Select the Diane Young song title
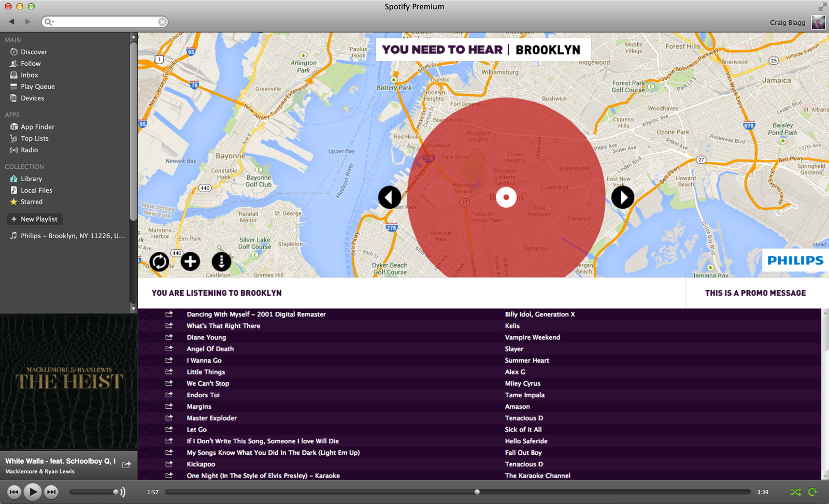This screenshot has width=829, height=504. click(x=206, y=337)
